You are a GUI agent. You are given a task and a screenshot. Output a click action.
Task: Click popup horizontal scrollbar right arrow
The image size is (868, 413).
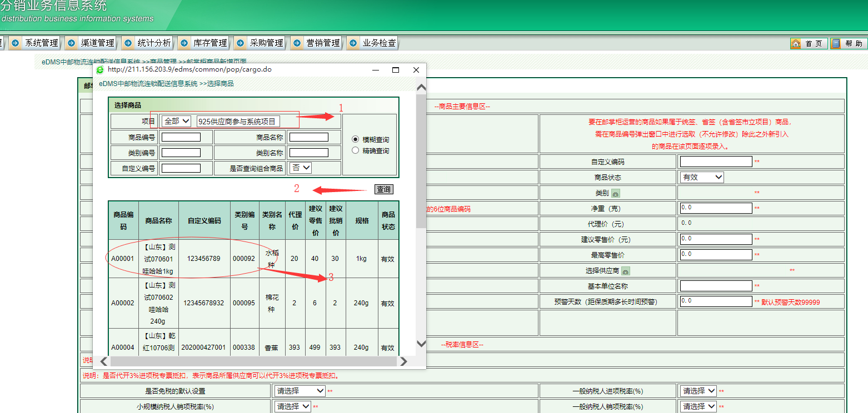[403, 361]
